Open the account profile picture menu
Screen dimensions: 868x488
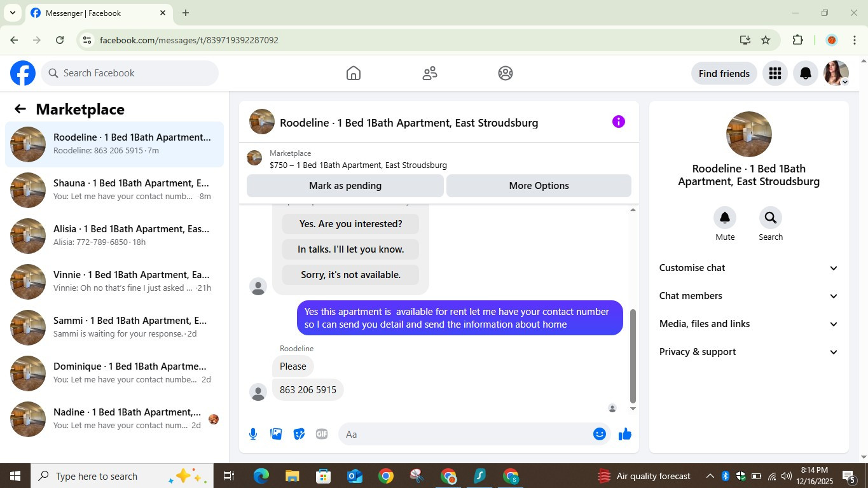pyautogui.click(x=836, y=73)
